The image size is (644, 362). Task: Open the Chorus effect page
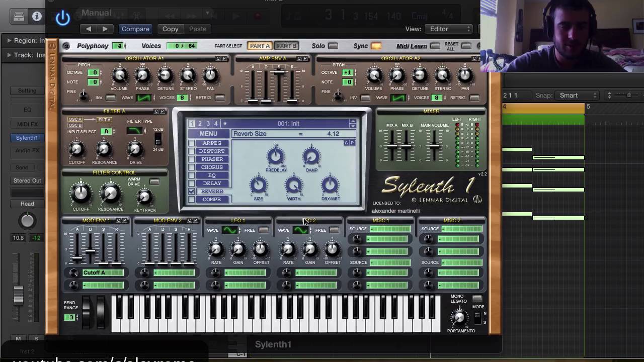pos(212,167)
